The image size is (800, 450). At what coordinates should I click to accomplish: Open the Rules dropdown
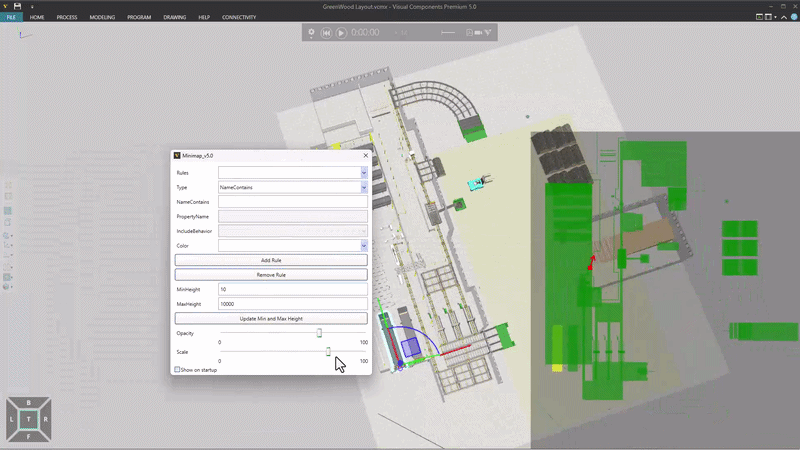click(364, 173)
